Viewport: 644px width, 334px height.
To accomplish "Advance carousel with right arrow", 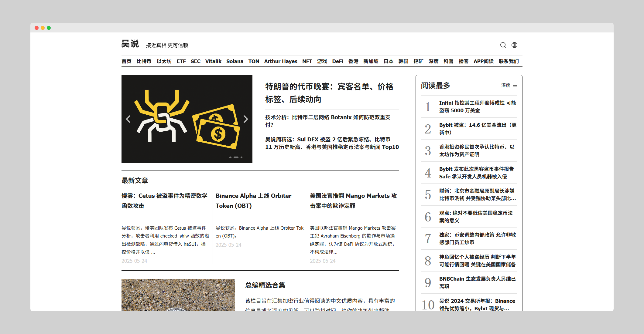I will click(x=246, y=119).
